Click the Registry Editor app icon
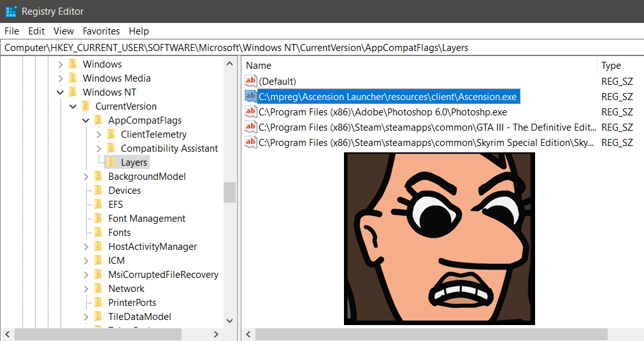Viewport: 644px width, 341px height. tap(11, 11)
